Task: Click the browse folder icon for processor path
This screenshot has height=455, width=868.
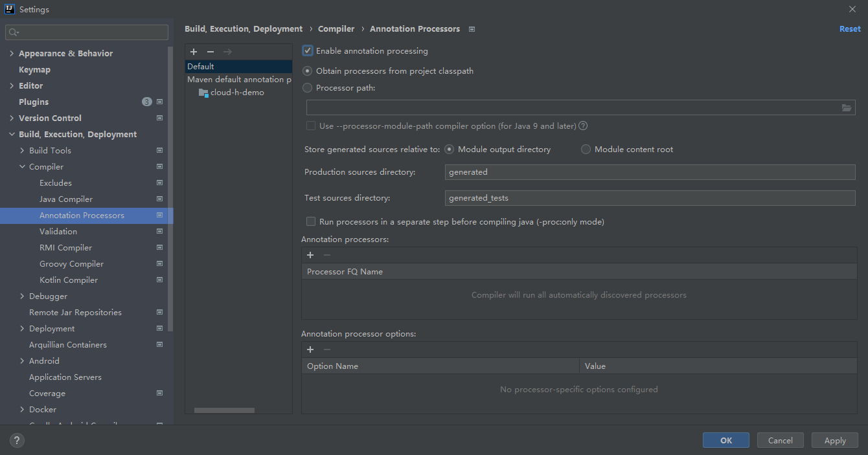Action: tap(847, 107)
